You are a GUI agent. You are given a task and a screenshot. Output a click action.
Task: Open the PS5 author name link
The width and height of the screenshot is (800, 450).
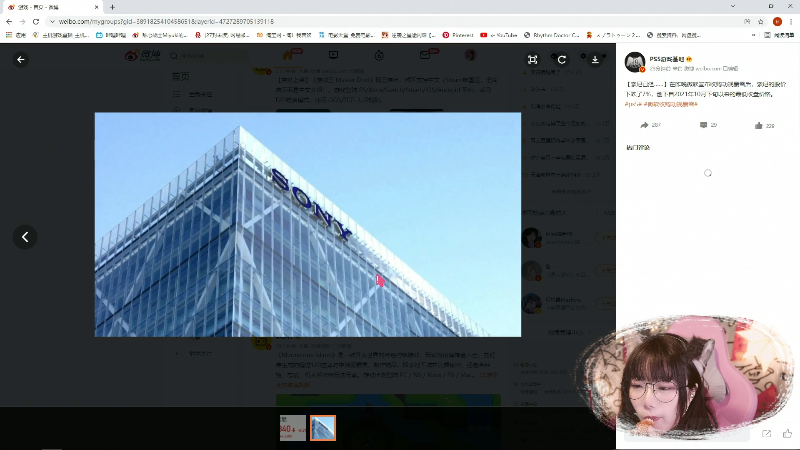pyautogui.click(x=667, y=59)
